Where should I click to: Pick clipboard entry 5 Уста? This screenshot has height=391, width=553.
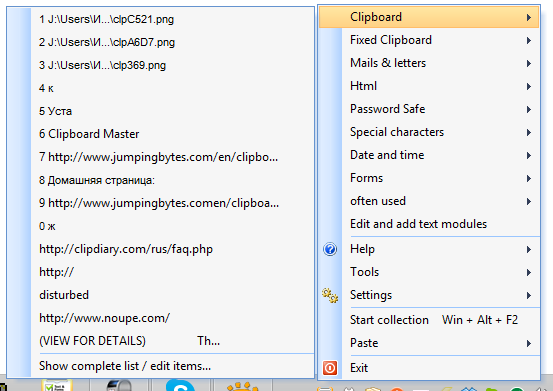click(160, 111)
